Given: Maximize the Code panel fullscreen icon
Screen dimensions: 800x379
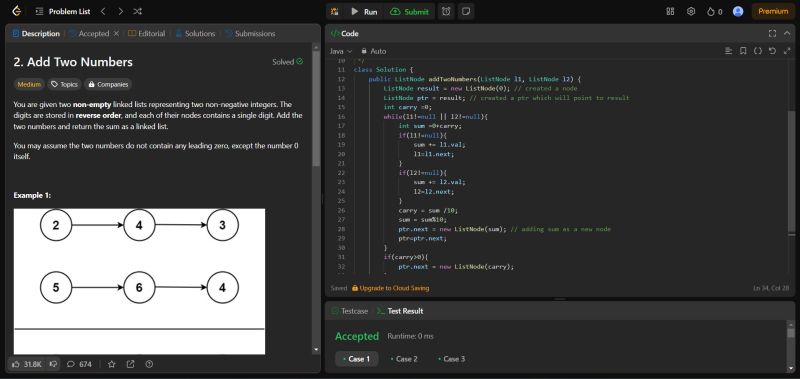Looking at the screenshot, I should (772, 34).
